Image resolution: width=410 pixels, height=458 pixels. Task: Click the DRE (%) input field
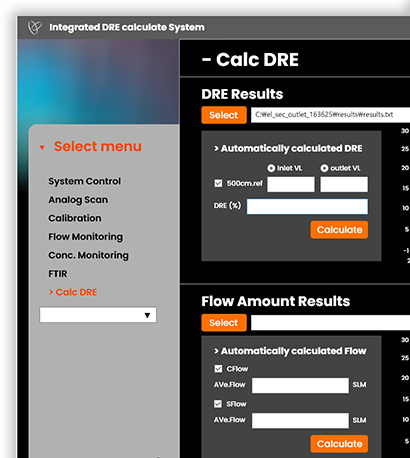pos(307,206)
